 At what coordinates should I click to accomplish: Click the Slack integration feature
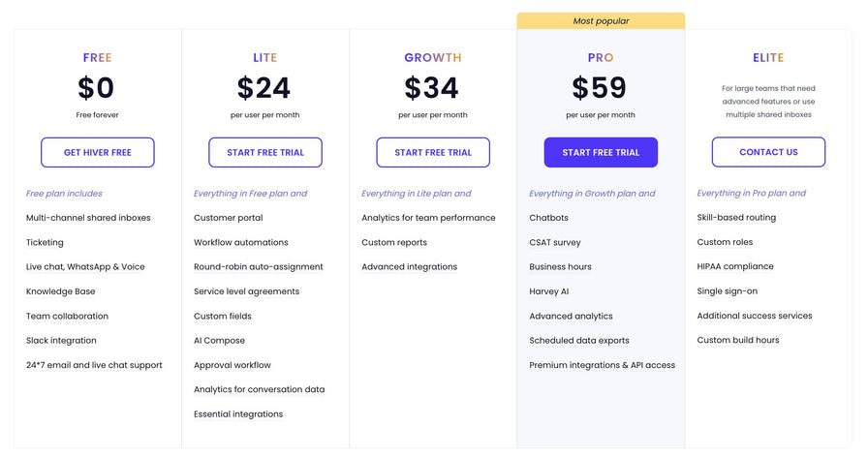[61, 341]
